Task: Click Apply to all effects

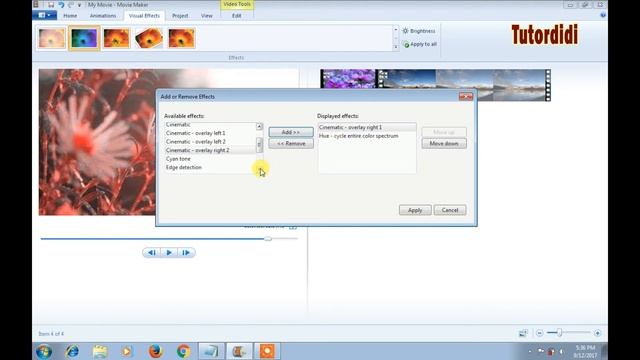Action: [420, 44]
